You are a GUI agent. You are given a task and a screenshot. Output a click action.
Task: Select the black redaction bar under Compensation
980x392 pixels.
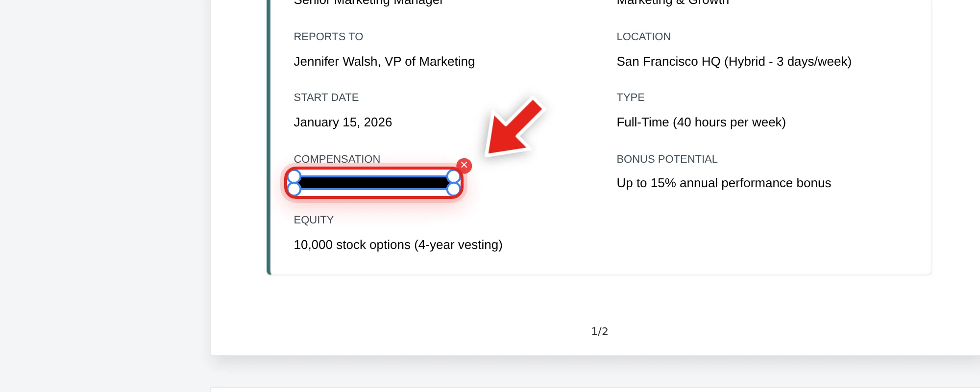coord(373,183)
